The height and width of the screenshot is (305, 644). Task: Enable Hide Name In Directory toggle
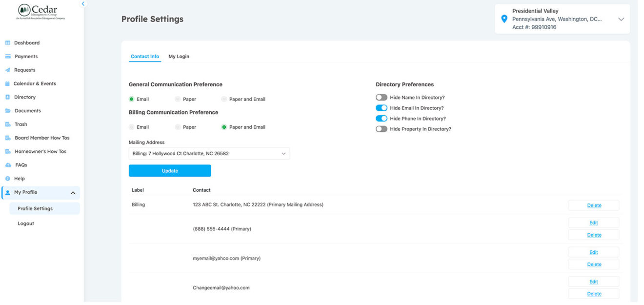coord(381,98)
